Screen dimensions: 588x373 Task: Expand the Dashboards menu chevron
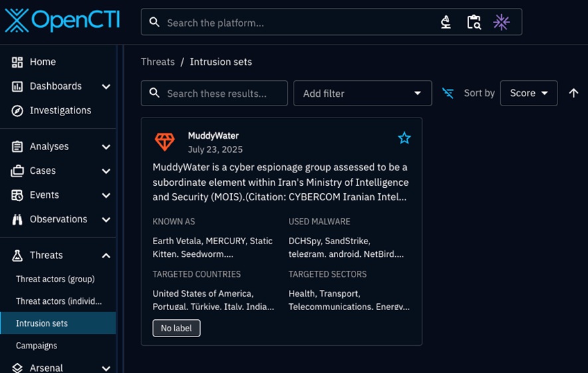pos(106,86)
